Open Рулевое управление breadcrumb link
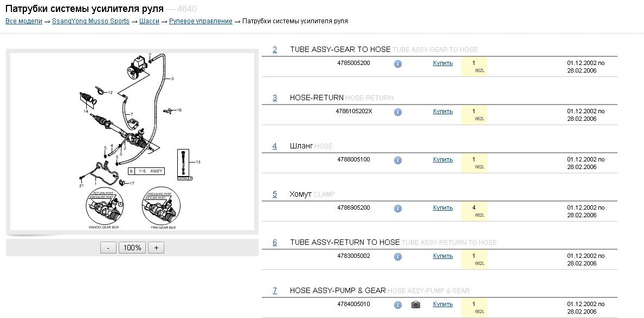The height and width of the screenshot is (318, 644). coord(201,21)
